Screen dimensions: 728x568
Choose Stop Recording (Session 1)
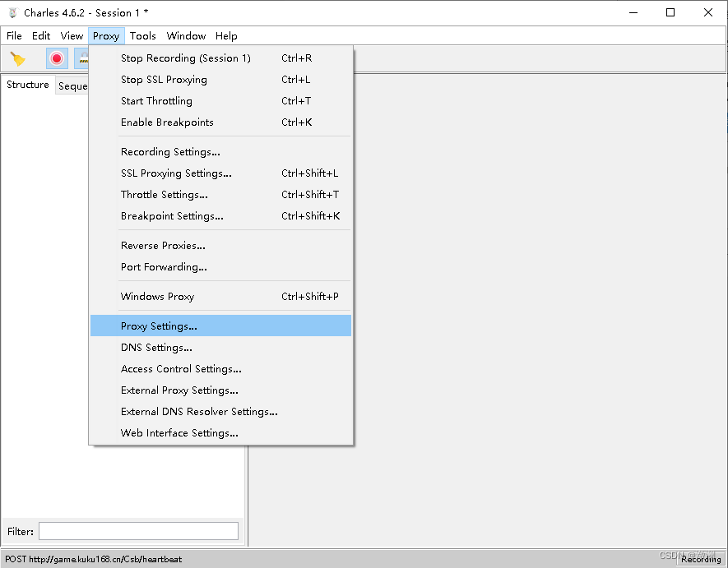[221, 58]
